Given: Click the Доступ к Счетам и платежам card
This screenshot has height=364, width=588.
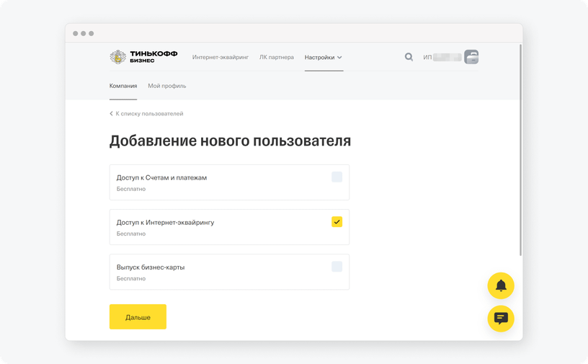Looking at the screenshot, I should 216,182.
